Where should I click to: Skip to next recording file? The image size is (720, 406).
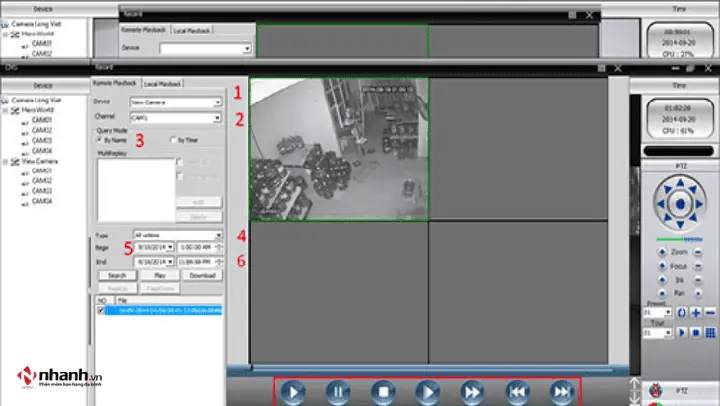coord(561,392)
